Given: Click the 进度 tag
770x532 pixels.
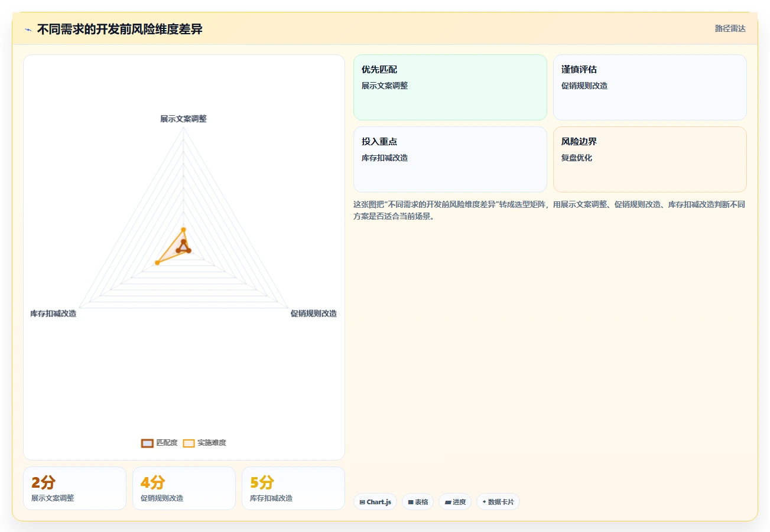Looking at the screenshot, I should [x=455, y=502].
